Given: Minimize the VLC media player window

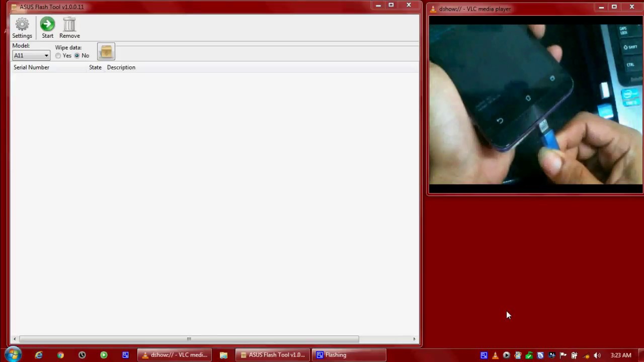Looking at the screenshot, I should [x=601, y=7].
